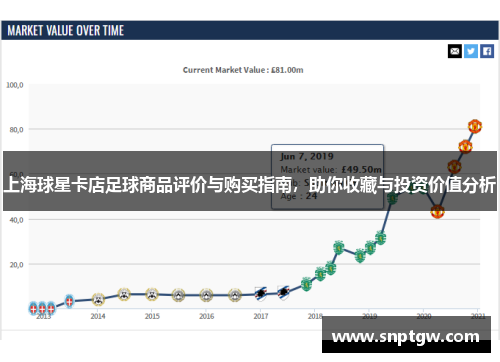Click the Jun 7, 2019 tooltip box

click(327, 177)
